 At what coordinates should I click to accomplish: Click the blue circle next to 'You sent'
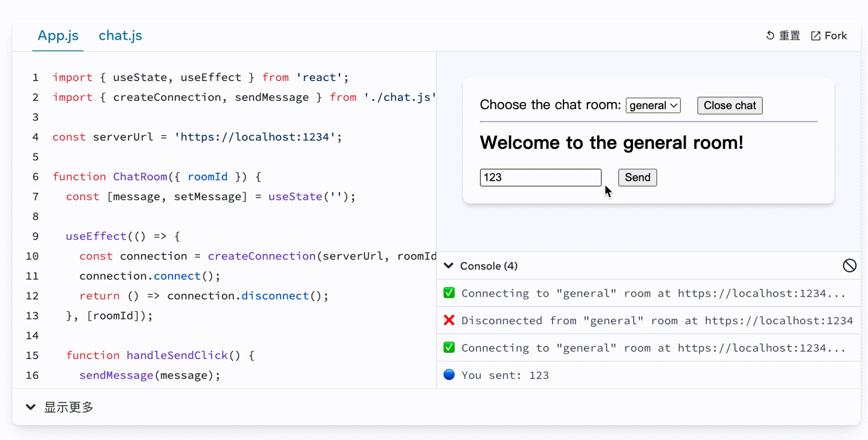[449, 375]
